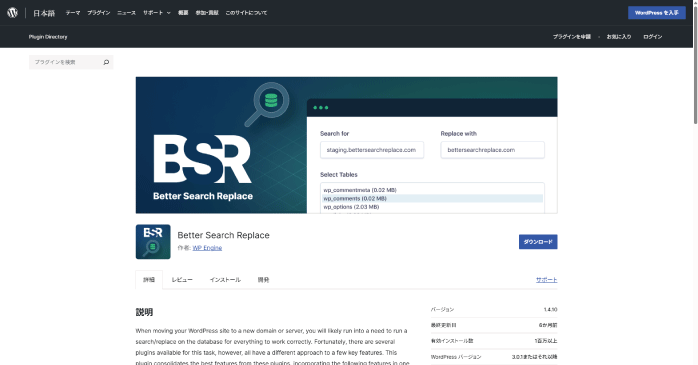This screenshot has height=365, width=698.
Task: Click the search magnifier icon in plugin search
Action: tap(106, 62)
